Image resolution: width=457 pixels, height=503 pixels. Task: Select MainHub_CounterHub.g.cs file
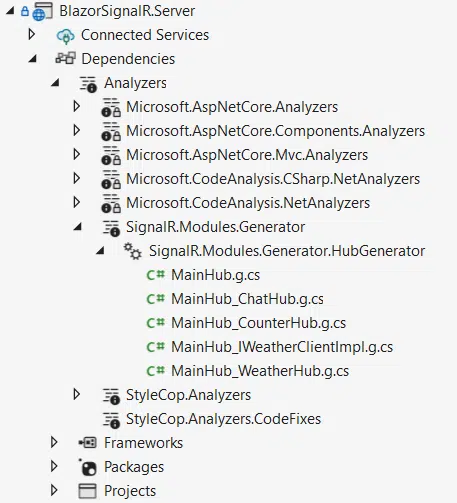pyautogui.click(x=258, y=323)
